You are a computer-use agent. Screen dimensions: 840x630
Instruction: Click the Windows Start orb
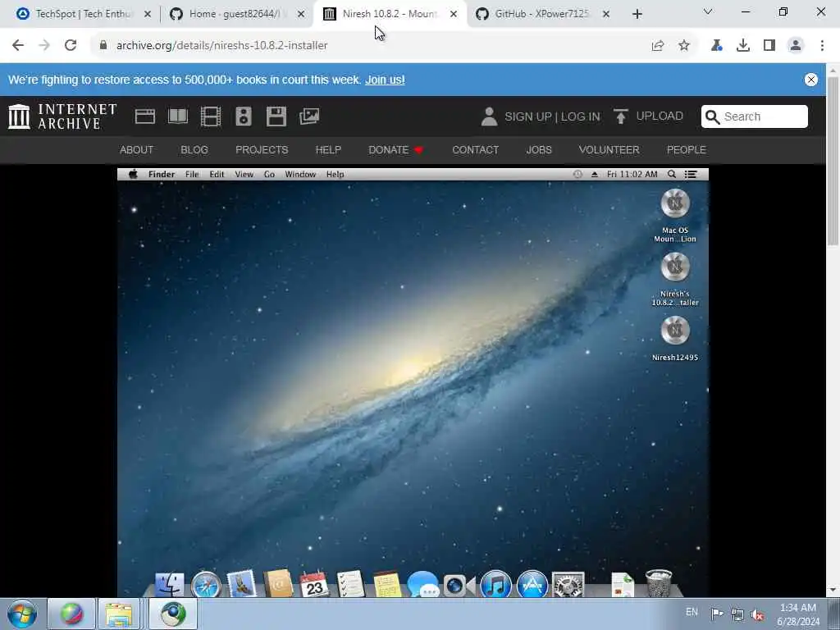pos(22,614)
